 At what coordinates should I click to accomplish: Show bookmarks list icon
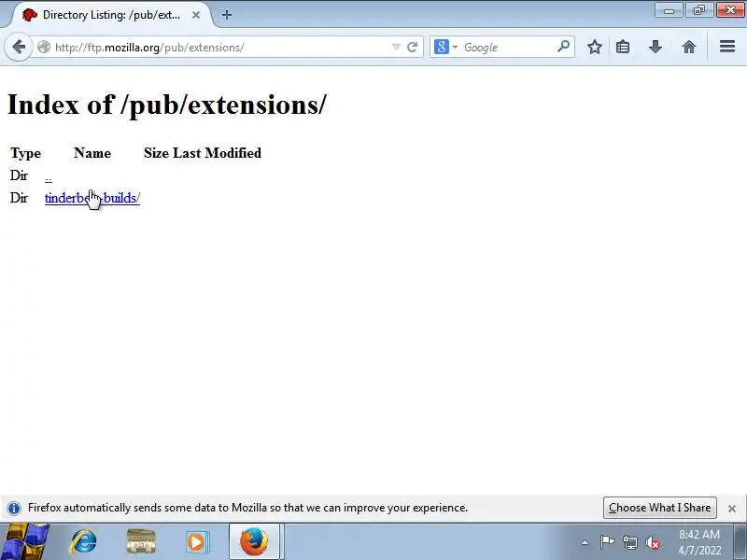click(623, 48)
